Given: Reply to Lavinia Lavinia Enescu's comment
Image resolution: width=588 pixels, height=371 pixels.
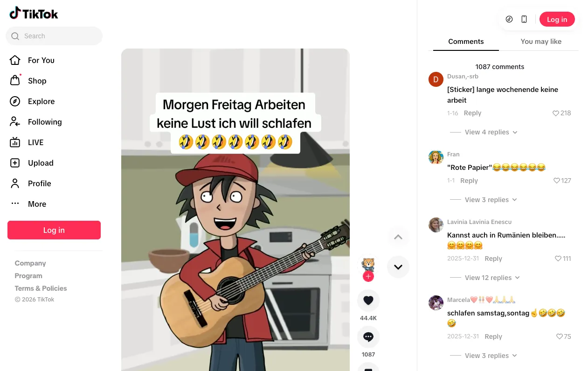Looking at the screenshot, I should click(493, 259).
